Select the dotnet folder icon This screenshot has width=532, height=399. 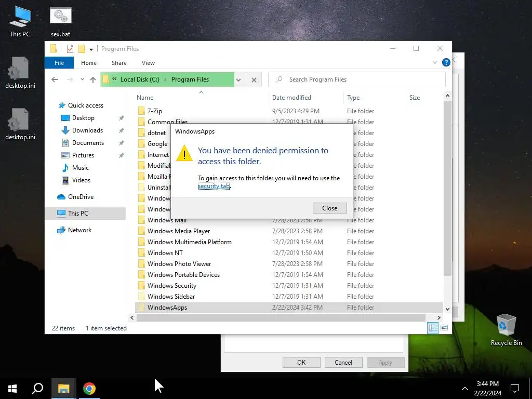(141, 132)
